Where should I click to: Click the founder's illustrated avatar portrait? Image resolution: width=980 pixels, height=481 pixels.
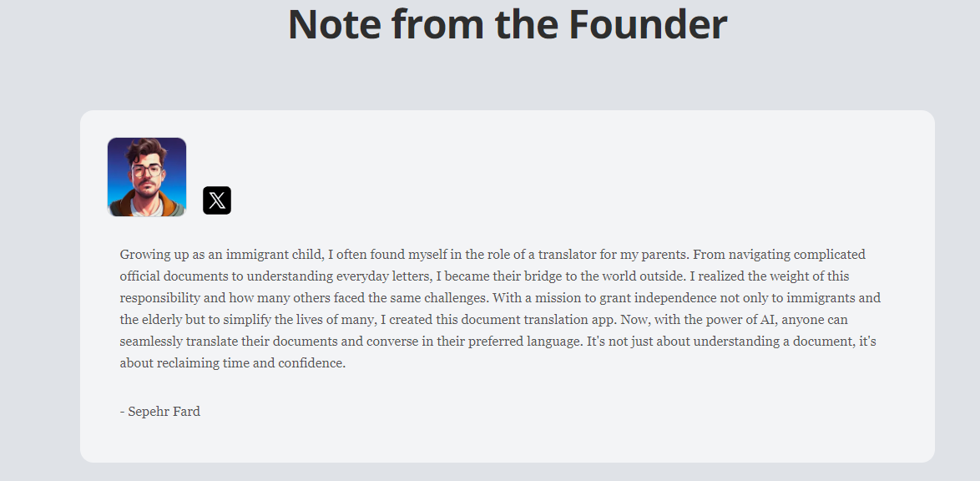147,177
